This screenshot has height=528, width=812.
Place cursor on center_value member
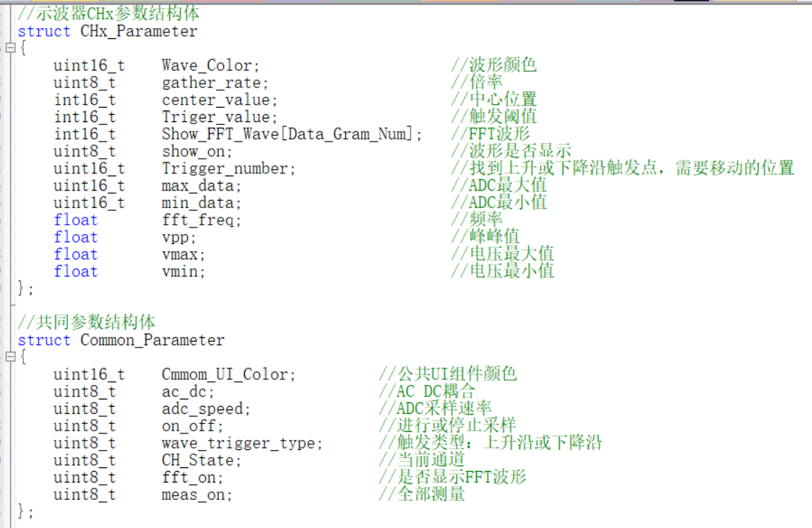216,100
